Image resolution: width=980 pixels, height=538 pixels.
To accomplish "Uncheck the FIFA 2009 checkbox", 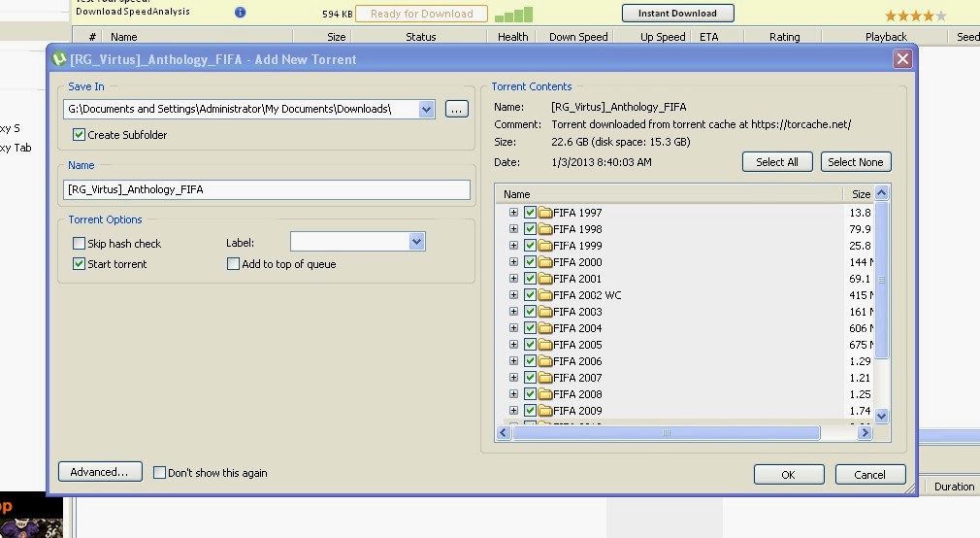I will (530, 411).
